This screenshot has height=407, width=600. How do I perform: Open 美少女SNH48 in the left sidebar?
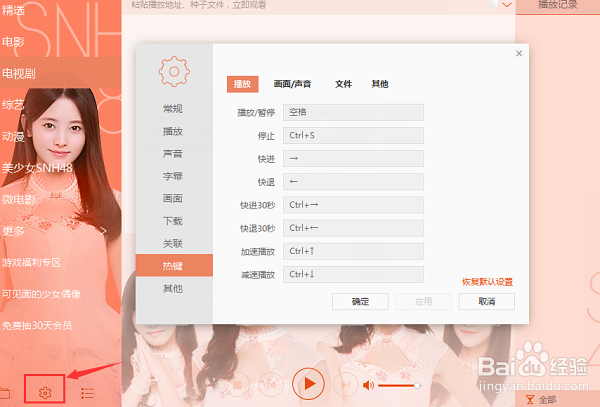point(37,168)
